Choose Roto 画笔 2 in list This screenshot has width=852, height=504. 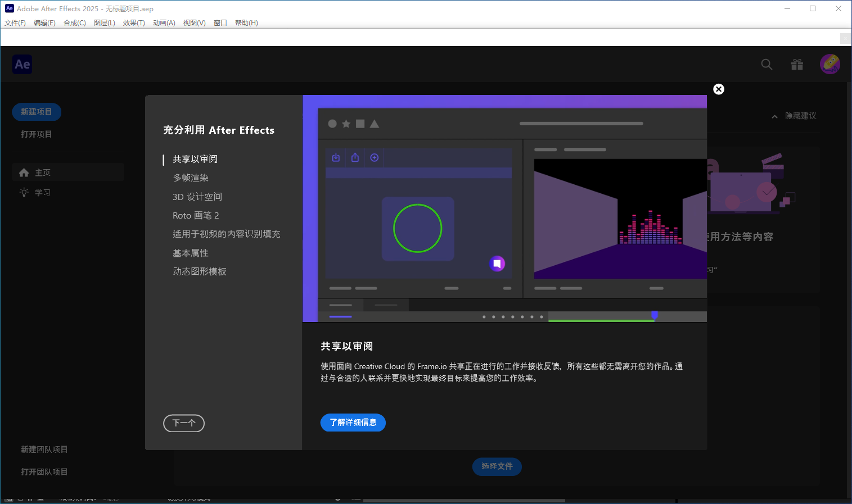[x=196, y=216]
